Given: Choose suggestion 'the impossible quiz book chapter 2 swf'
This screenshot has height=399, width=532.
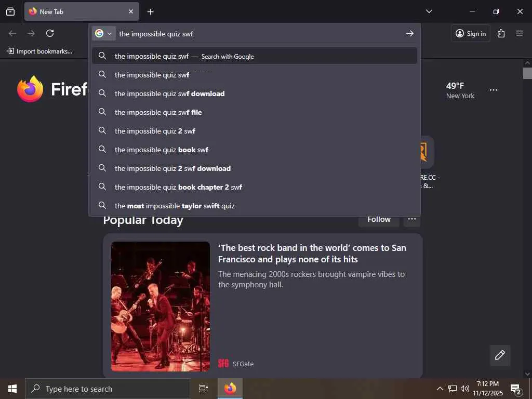Looking at the screenshot, I should click(255, 187).
